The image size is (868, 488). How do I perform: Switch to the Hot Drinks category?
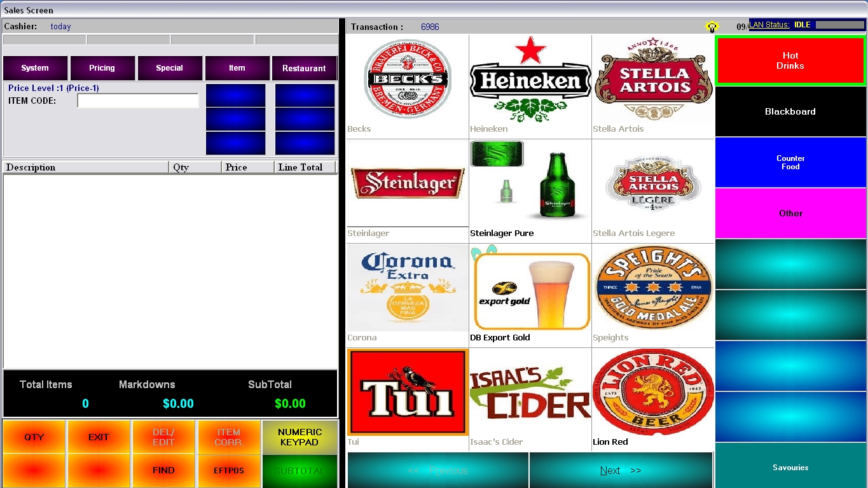click(790, 60)
